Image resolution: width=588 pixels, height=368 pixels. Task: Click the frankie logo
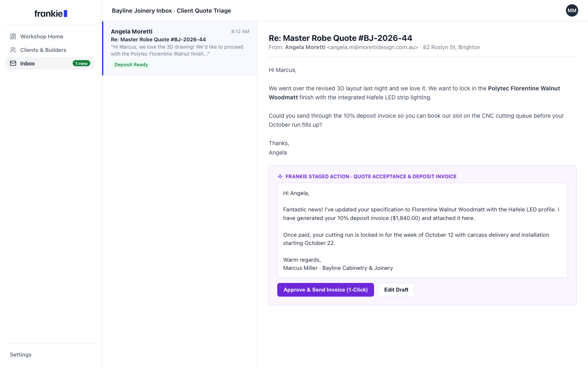[x=51, y=13]
